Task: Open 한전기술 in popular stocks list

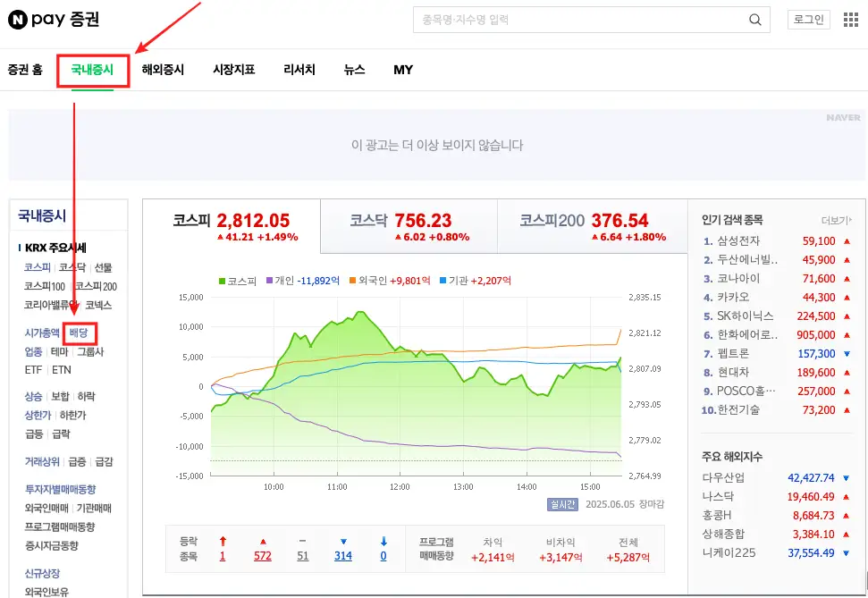Action: (x=738, y=410)
